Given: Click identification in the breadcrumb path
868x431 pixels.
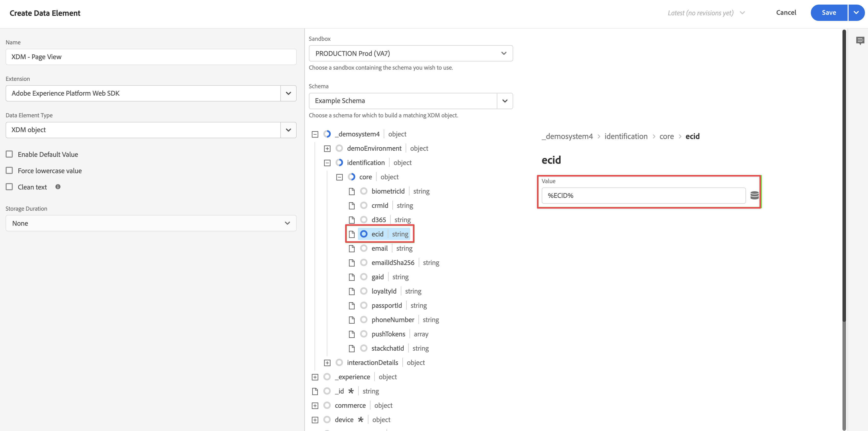Looking at the screenshot, I should pyautogui.click(x=626, y=136).
